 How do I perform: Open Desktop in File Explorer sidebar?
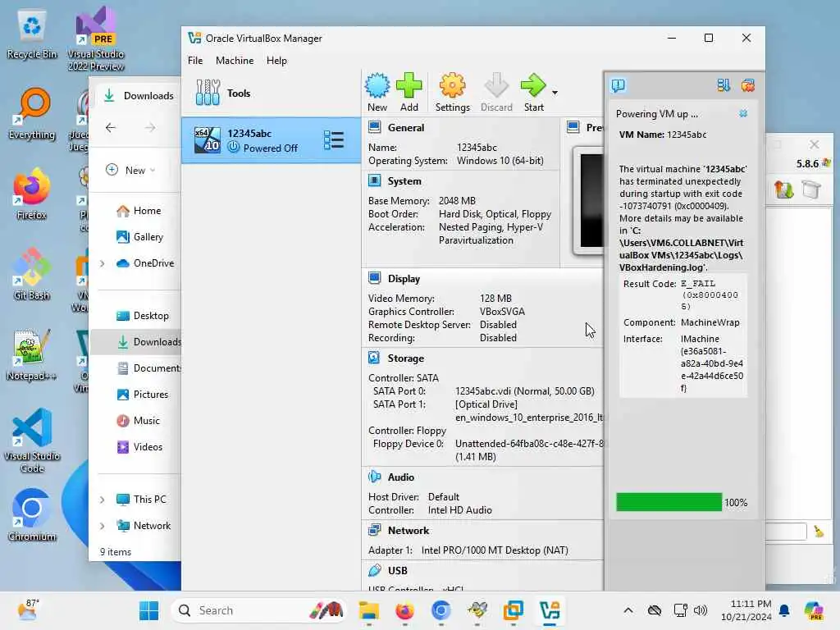[143, 316]
